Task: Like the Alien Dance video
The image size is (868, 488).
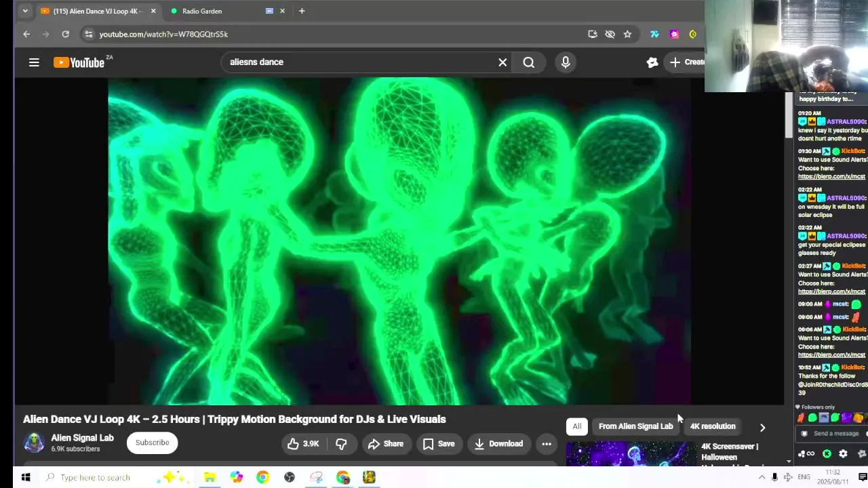Action: point(303,444)
